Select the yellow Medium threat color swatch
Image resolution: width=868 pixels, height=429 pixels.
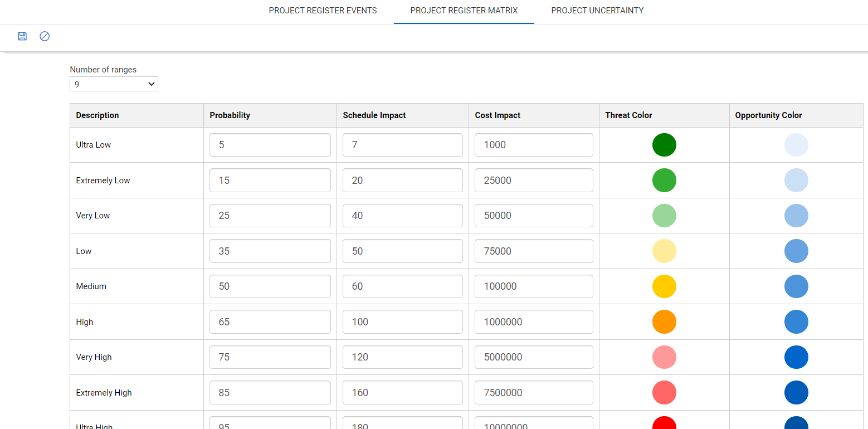click(664, 286)
